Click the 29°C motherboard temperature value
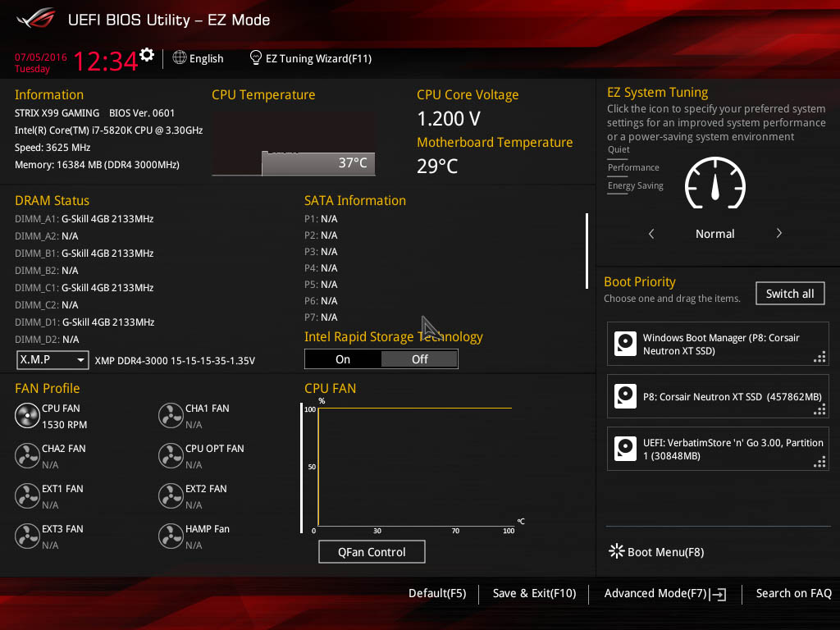Screen dimensions: 840x630 437,166
